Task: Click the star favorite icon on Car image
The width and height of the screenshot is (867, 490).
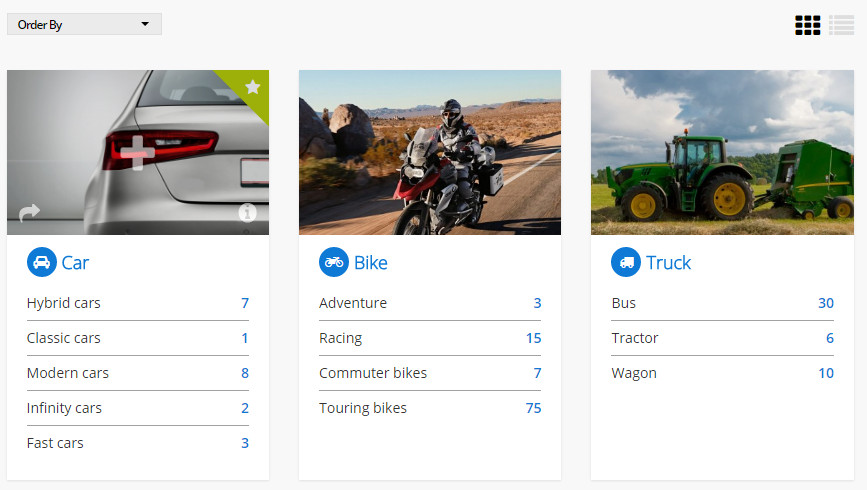Action: 253,87
